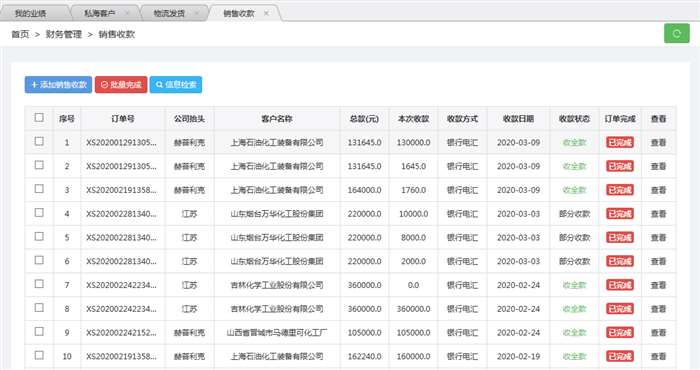
Task: Close the 私海客户 tab with its x
Action: [127, 13]
